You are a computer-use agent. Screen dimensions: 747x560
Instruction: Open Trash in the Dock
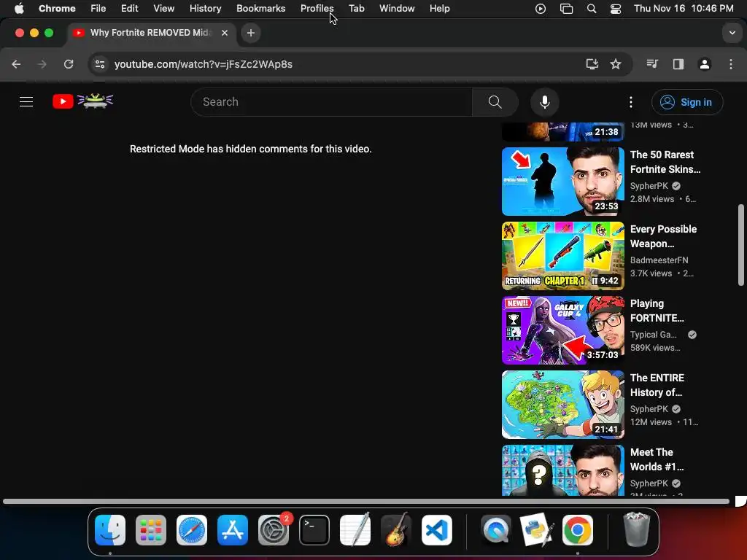click(636, 530)
